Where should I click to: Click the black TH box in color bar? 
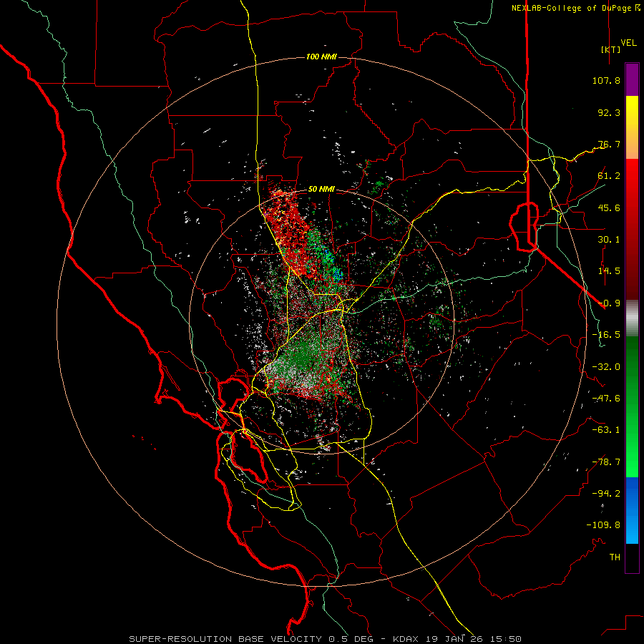(632, 558)
